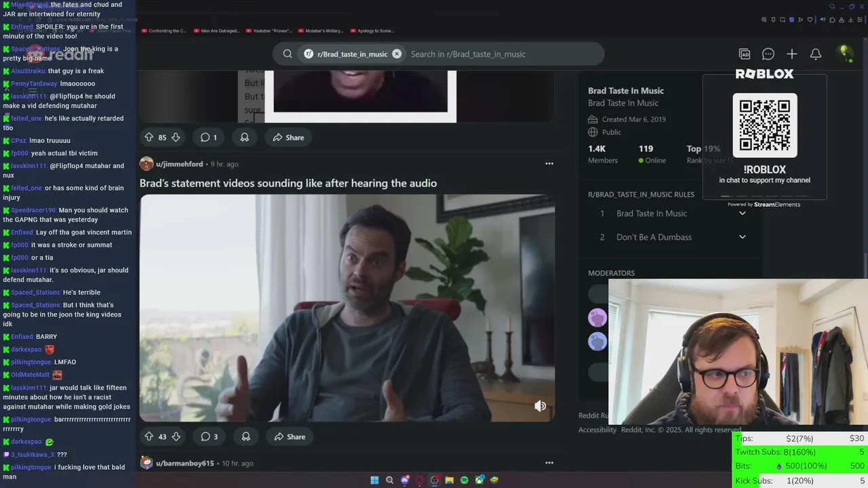868x488 pixels.
Task: Share the post with 85 votes
Action: 288,137
